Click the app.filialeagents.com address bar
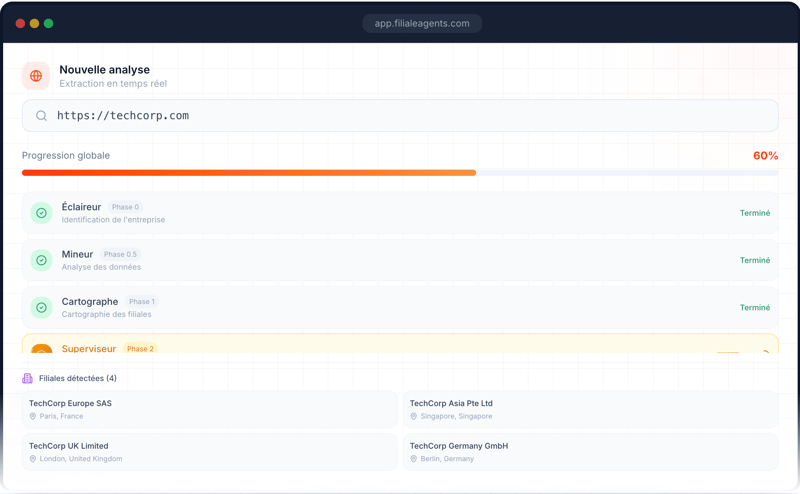The width and height of the screenshot is (800, 494). click(x=422, y=23)
